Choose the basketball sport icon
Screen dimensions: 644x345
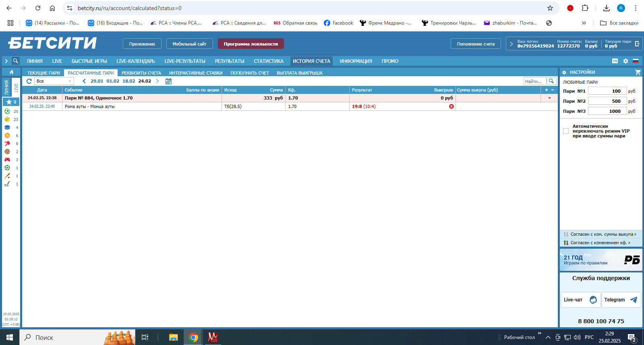(7, 135)
